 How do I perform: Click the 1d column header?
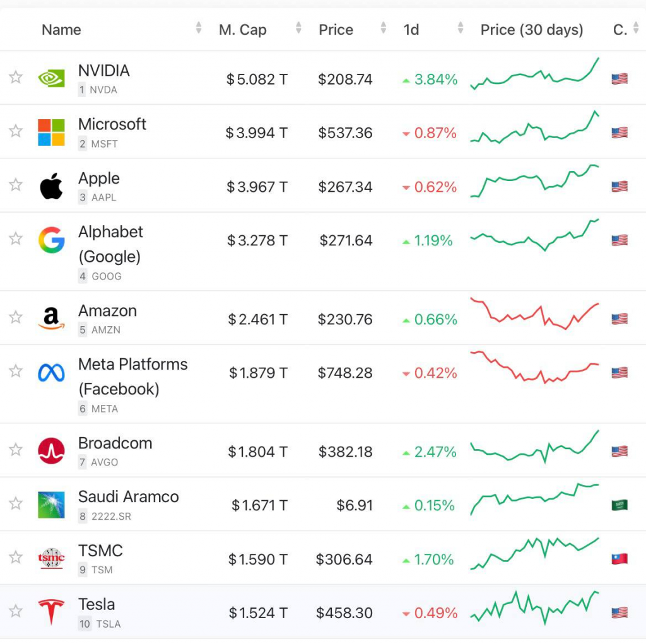(x=411, y=30)
